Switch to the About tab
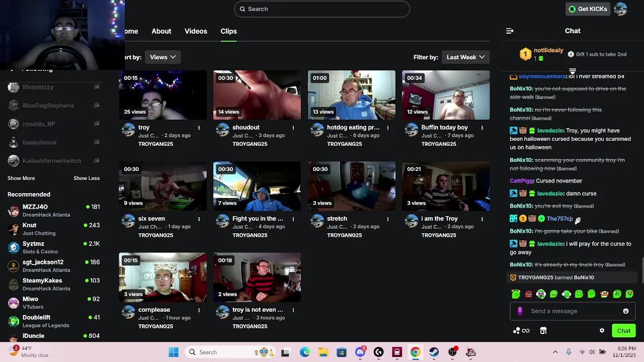 click(x=162, y=31)
